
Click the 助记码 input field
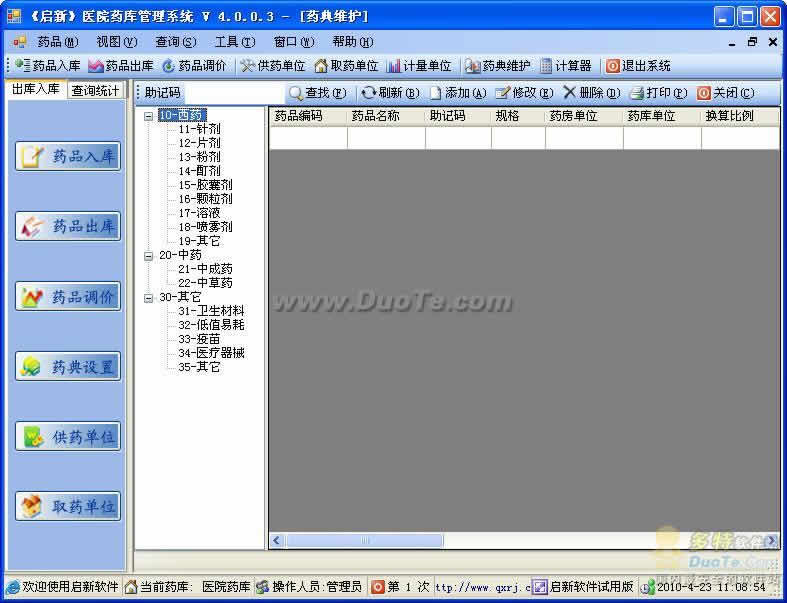pyautogui.click(x=234, y=93)
